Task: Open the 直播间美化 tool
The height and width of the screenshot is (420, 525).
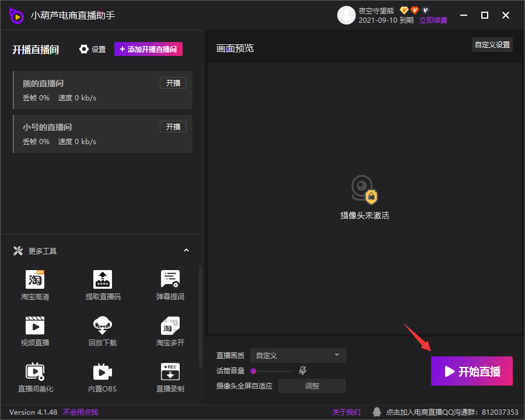Action: 35,372
